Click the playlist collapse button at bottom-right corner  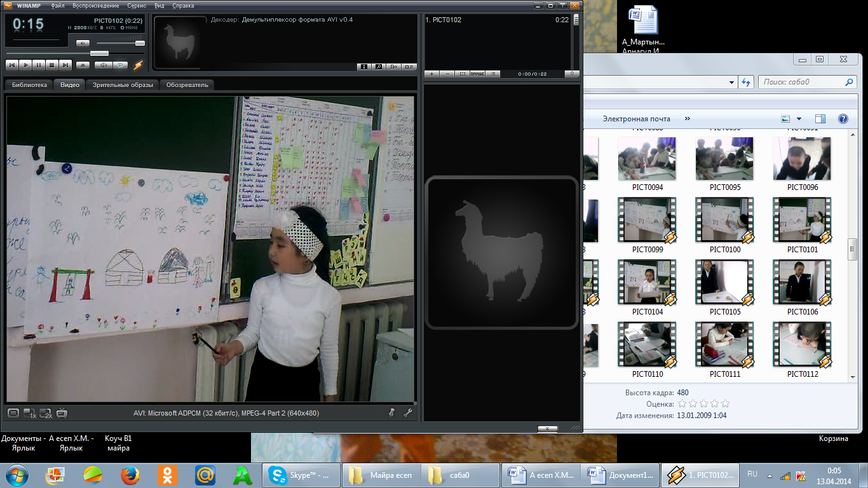click(572, 74)
